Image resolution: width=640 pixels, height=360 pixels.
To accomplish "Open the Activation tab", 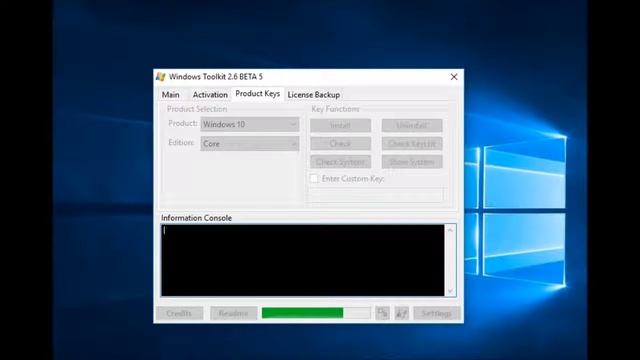I will pyautogui.click(x=210, y=95).
